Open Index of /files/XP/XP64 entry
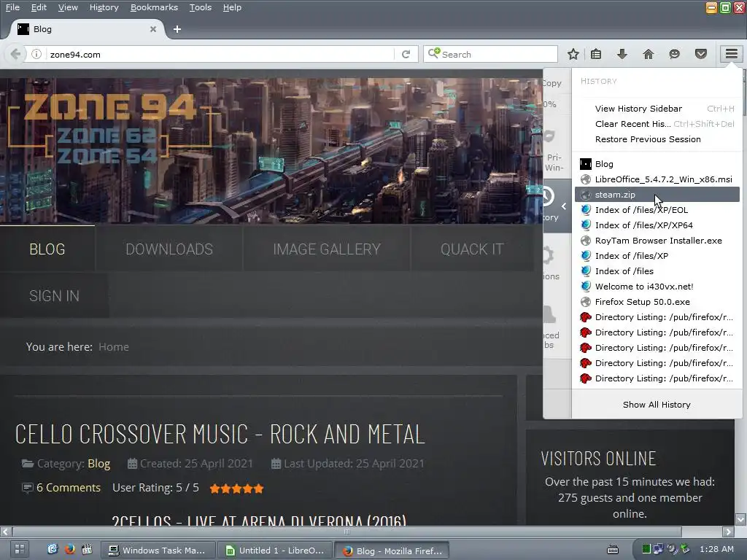Viewport: 747px width, 560px height. (657, 225)
